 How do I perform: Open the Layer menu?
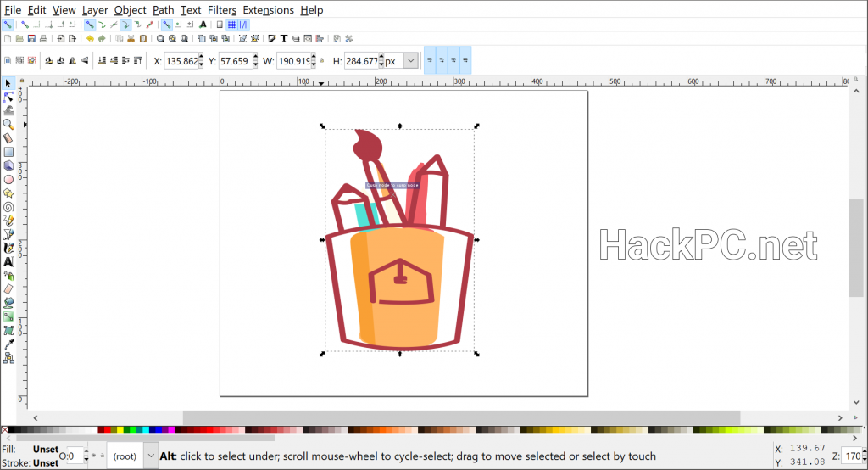pyautogui.click(x=95, y=10)
